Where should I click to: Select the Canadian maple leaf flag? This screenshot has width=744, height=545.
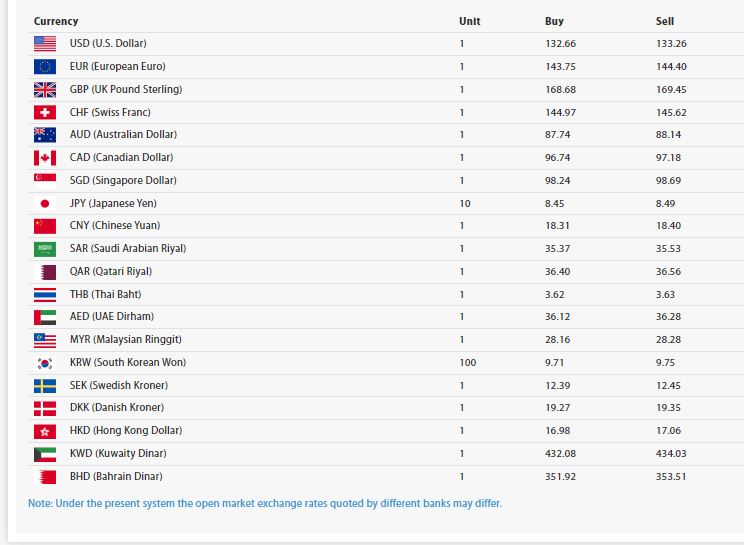pyautogui.click(x=45, y=158)
